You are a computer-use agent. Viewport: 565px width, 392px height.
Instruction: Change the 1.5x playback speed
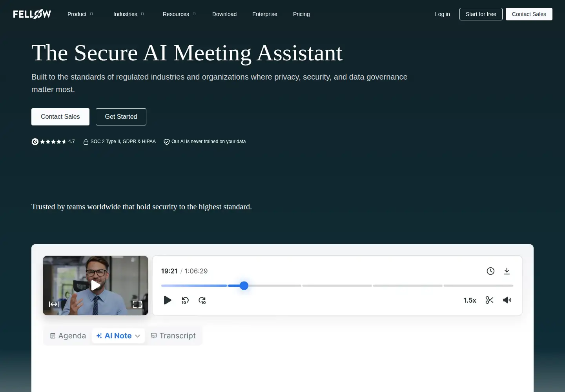point(470,300)
